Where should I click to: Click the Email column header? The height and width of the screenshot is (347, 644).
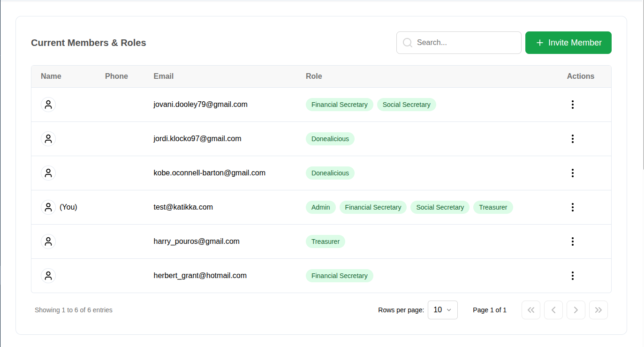(164, 76)
